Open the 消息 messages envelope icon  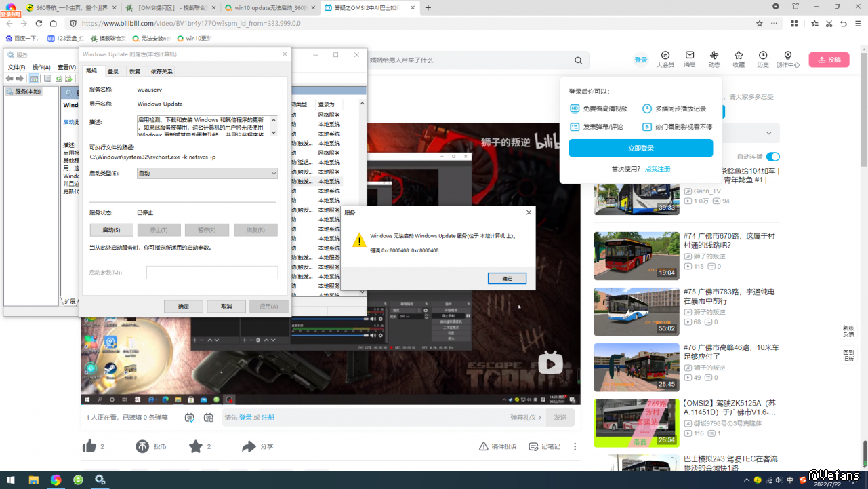tap(690, 56)
